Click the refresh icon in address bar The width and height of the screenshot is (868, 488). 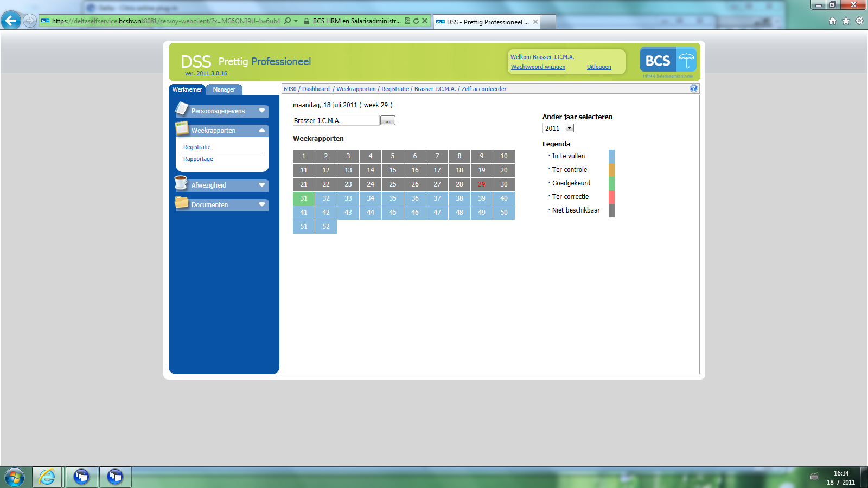point(416,21)
